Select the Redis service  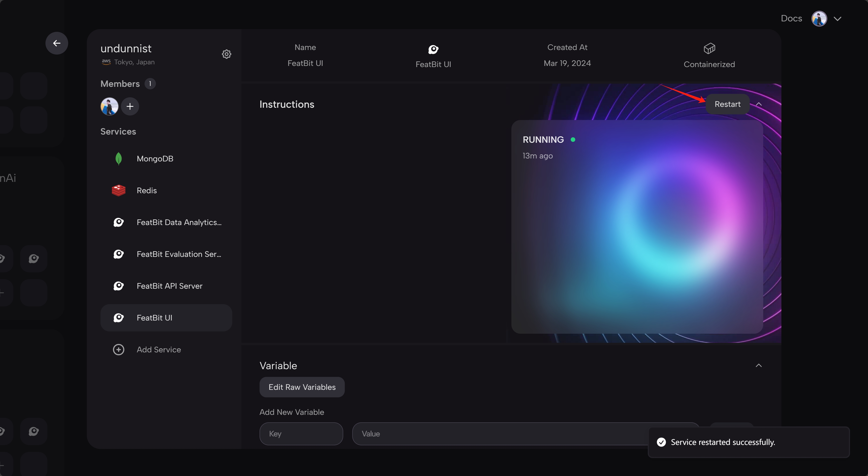click(x=166, y=190)
